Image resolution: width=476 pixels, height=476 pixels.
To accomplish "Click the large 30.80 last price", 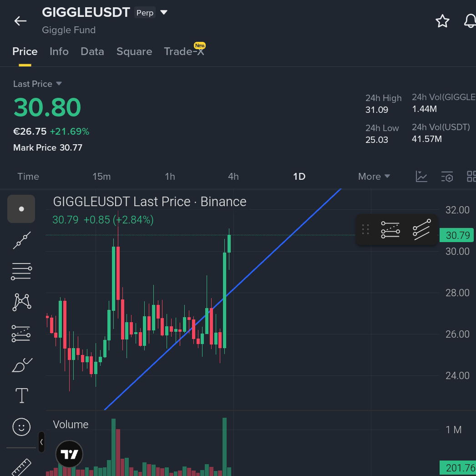I will tap(47, 107).
